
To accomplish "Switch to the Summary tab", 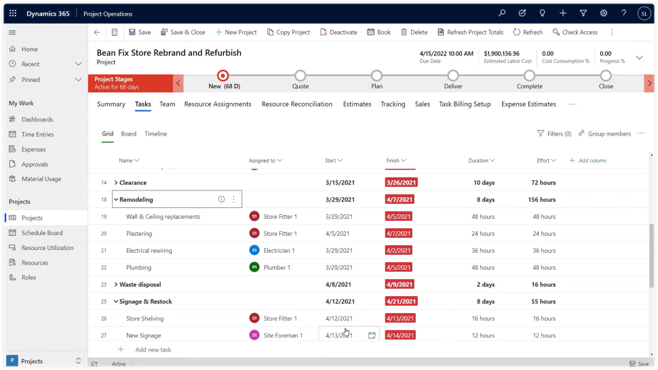I will click(111, 104).
